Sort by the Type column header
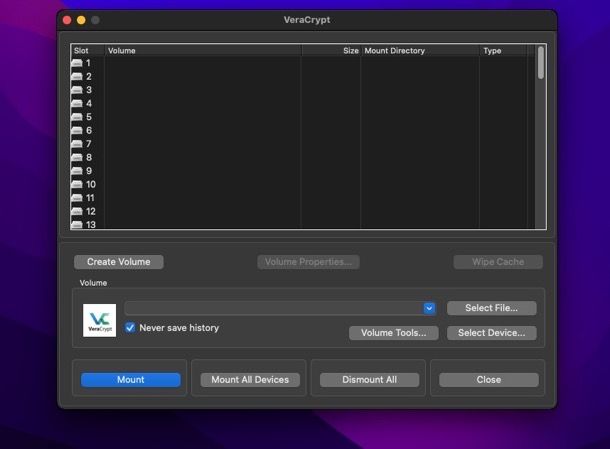This screenshot has width=610, height=449. (503, 51)
